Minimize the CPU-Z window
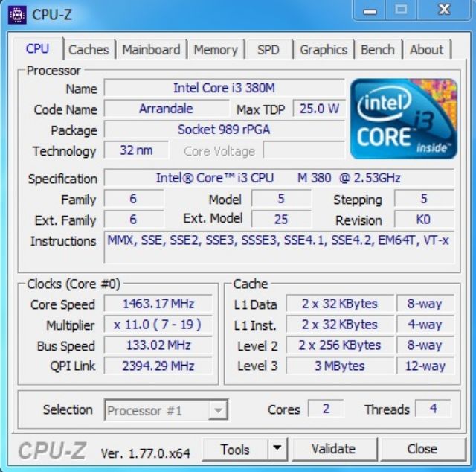The image size is (476, 472). coord(370,10)
